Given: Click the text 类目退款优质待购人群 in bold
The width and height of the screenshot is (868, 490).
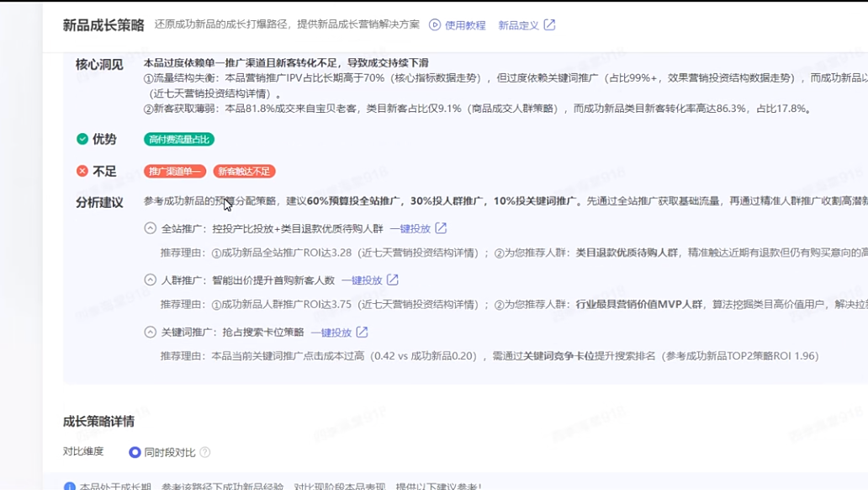Looking at the screenshot, I should pyautogui.click(x=627, y=253).
